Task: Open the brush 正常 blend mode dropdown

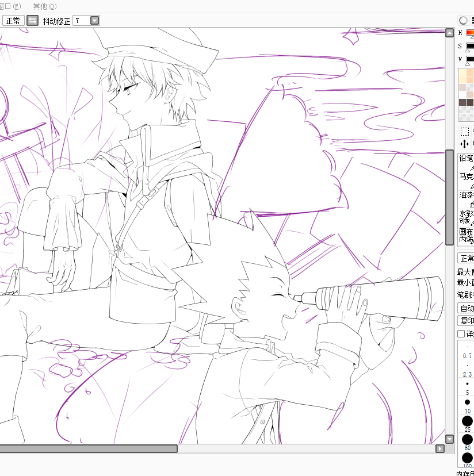Action: tap(466, 258)
